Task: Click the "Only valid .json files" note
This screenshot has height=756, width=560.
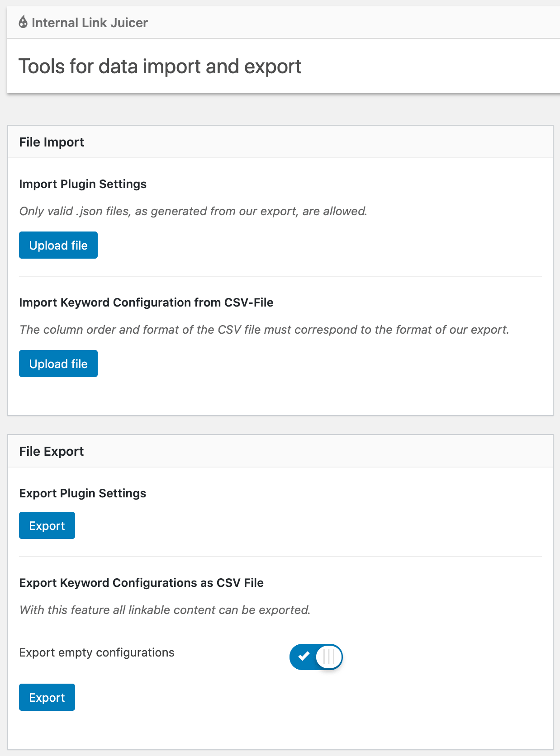Action: (193, 211)
